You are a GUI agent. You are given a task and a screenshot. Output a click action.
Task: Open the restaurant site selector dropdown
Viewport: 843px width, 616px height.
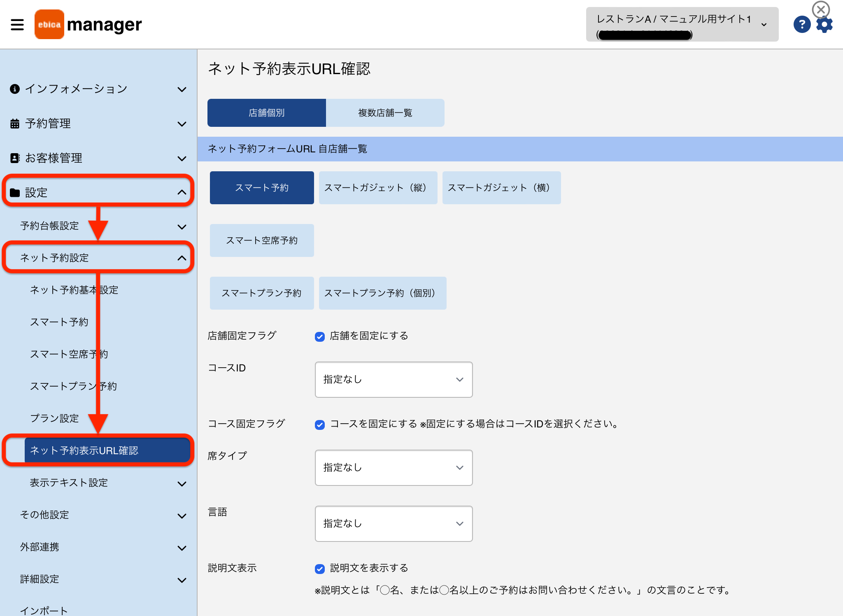tap(682, 24)
